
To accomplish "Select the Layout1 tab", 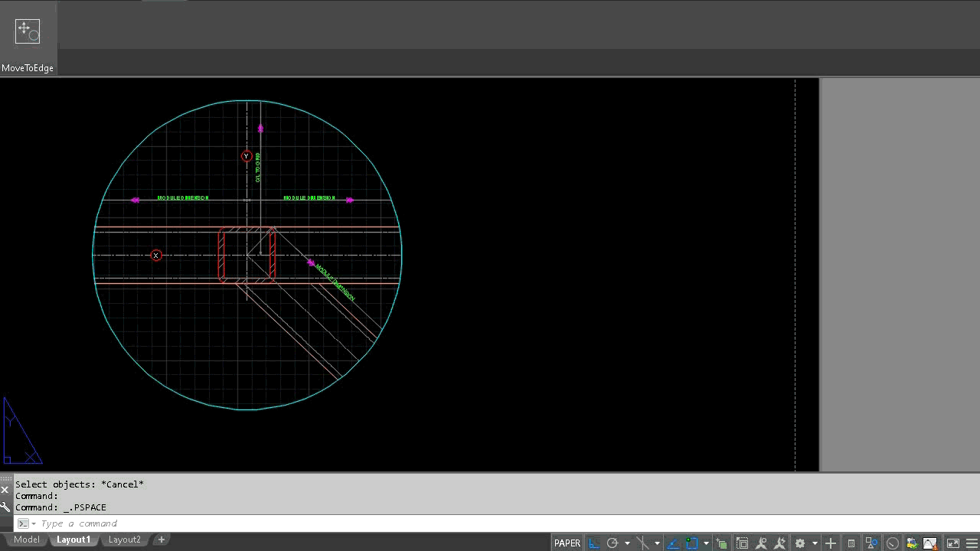I will [x=73, y=540].
